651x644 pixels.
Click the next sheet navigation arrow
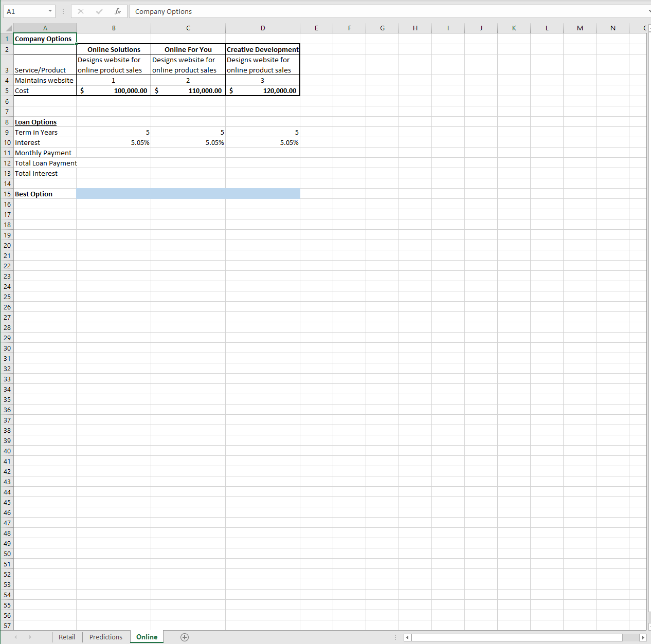pyautogui.click(x=29, y=637)
